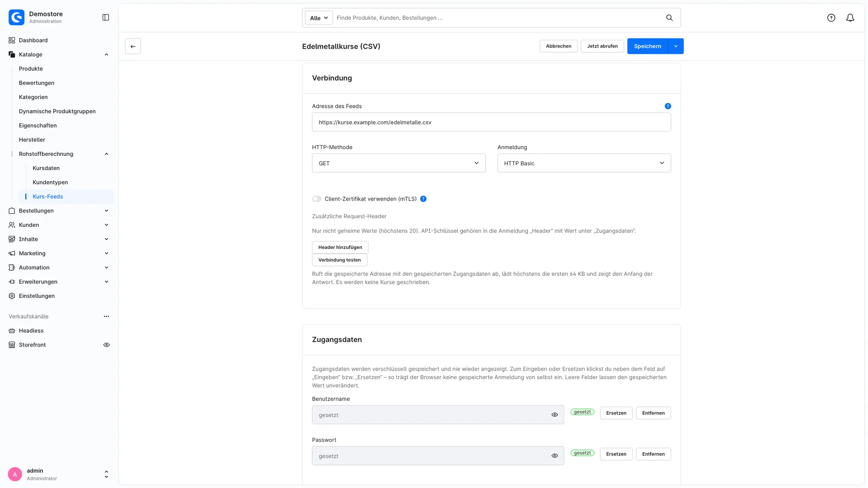868x488 pixels.
Task: Expand the Erweiterungen menu chevron
Action: pos(106,282)
